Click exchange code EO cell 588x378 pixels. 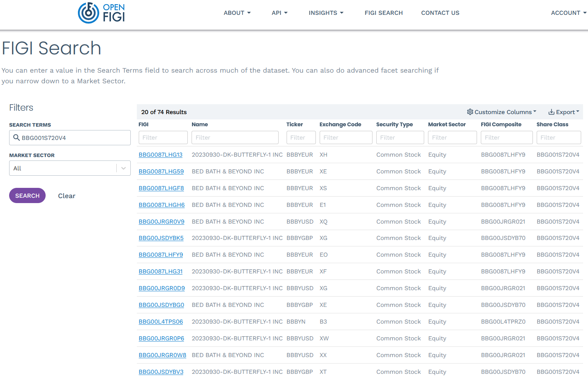pyautogui.click(x=323, y=255)
